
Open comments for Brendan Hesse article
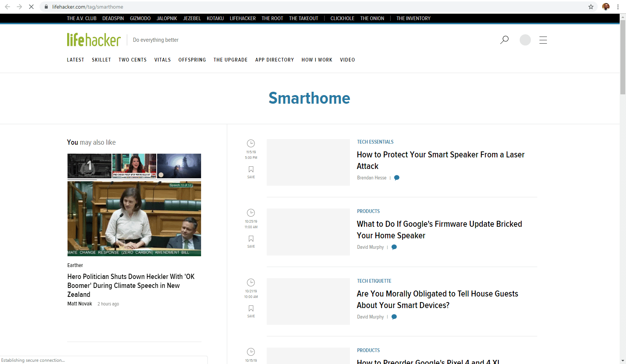397,178
